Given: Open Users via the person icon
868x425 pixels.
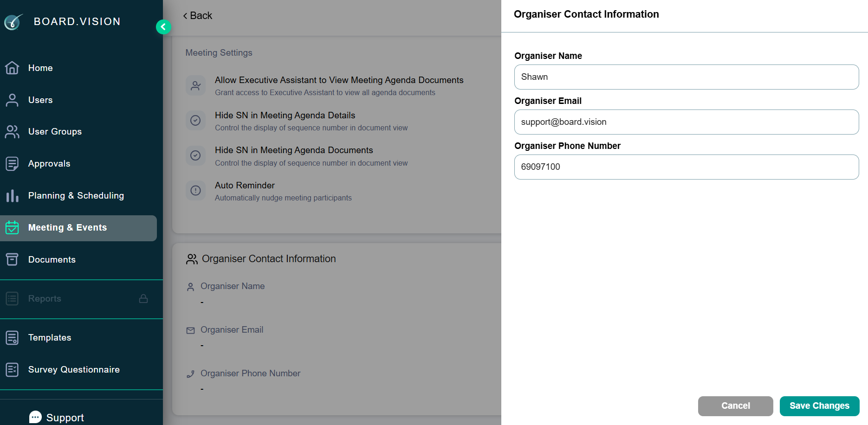Looking at the screenshot, I should [12, 100].
